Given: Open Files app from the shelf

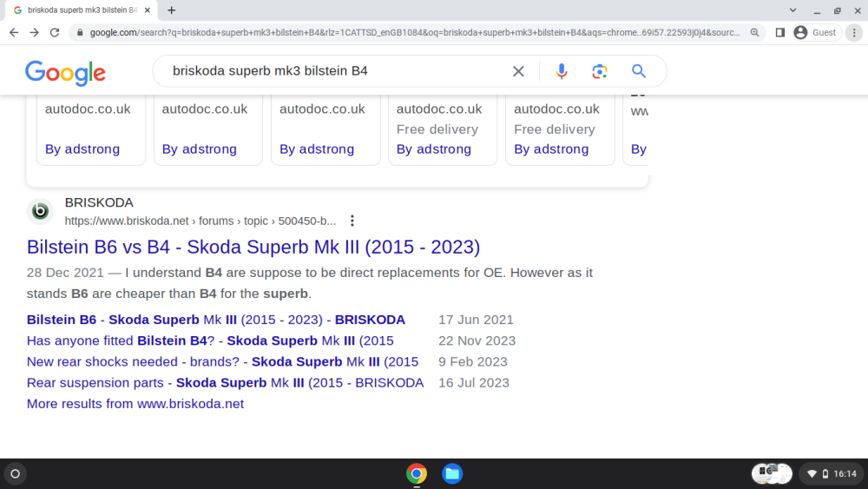Looking at the screenshot, I should (452, 473).
